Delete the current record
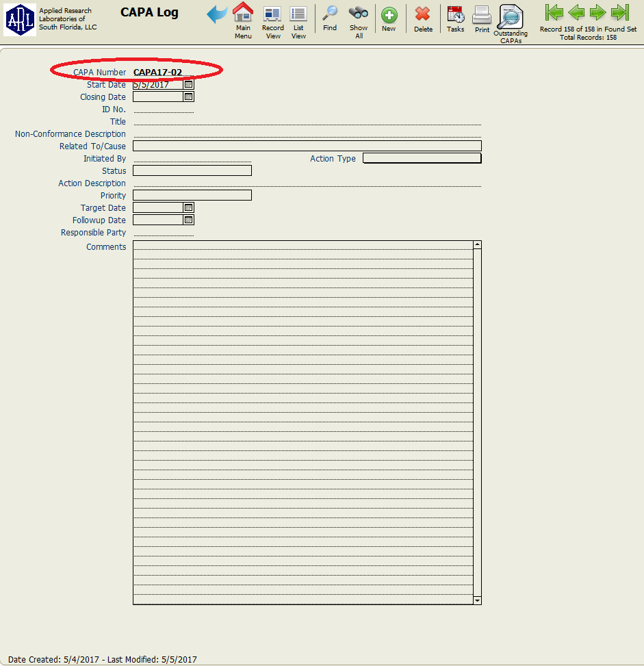The height and width of the screenshot is (666, 644). [x=423, y=14]
